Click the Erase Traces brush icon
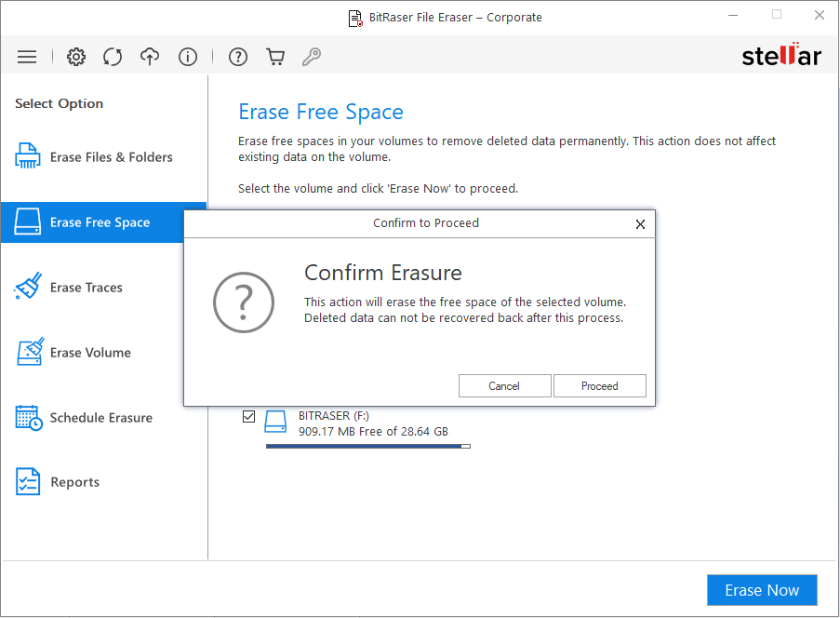Viewport: 840px width, 618px height. click(28, 286)
